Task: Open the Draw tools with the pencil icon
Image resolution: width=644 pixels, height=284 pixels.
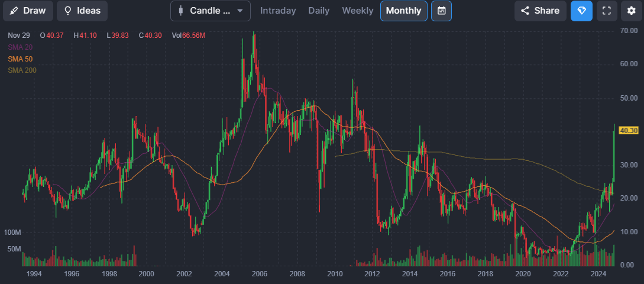Action: click(14, 11)
